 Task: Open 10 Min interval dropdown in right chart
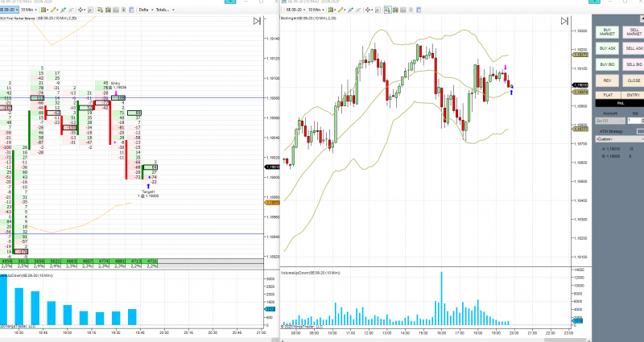(316, 10)
